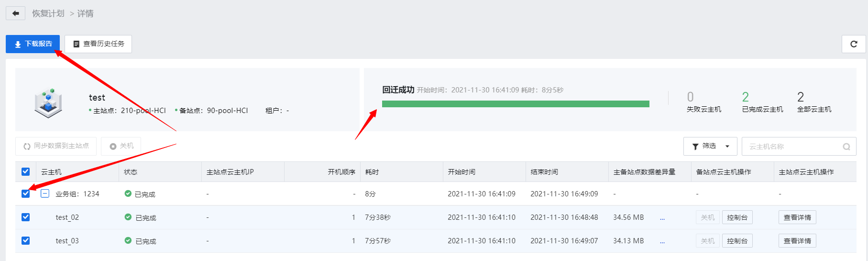Open the ellipsis beside 34.13 MB
Screen dimensions: 868x261
pos(662,242)
